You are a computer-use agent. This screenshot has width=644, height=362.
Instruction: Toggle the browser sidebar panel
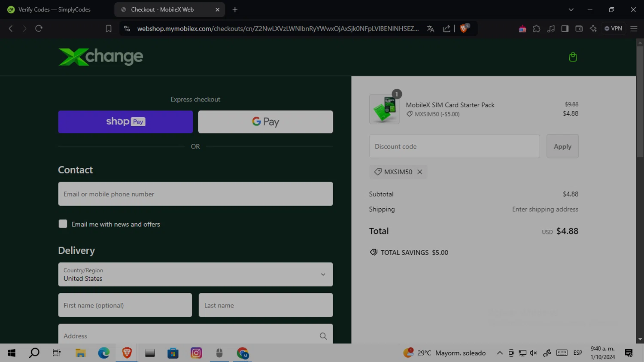[565, 29]
